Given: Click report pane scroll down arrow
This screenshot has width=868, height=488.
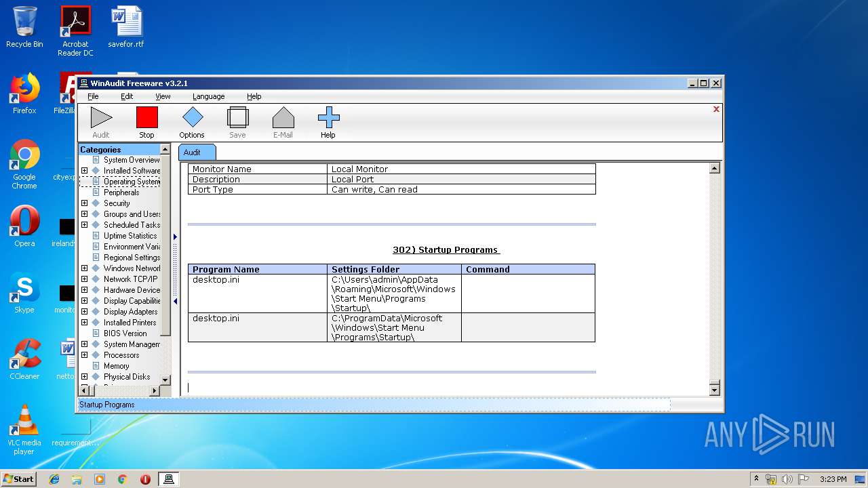Looking at the screenshot, I should point(714,390).
